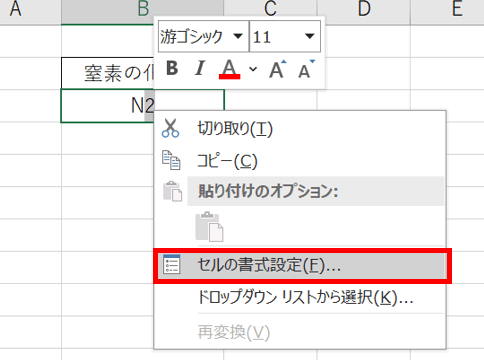Viewport: 484px width, 360px height.
Task: Select column D header
Action: [364, 9]
